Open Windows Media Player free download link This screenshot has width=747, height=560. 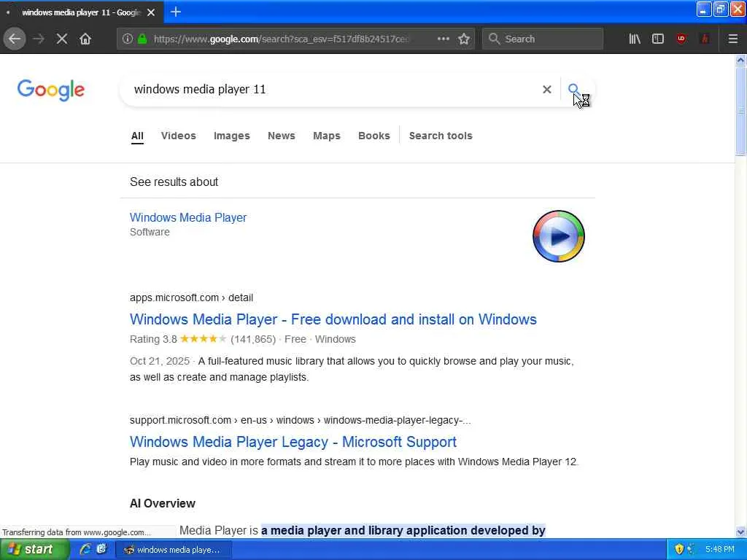pyautogui.click(x=333, y=319)
